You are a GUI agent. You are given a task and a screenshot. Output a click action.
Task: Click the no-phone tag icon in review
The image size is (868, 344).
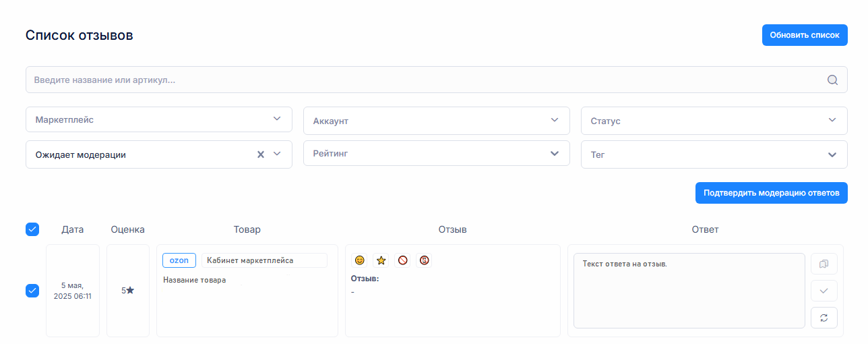click(424, 260)
